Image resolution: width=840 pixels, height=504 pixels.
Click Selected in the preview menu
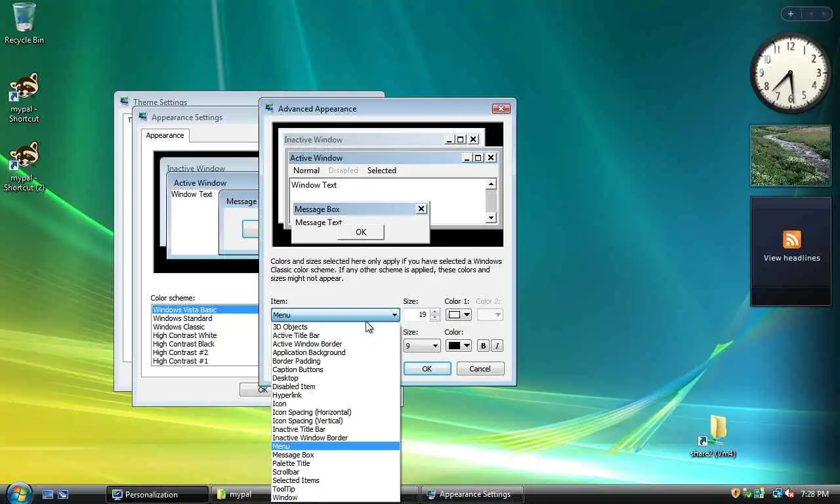[x=382, y=171]
